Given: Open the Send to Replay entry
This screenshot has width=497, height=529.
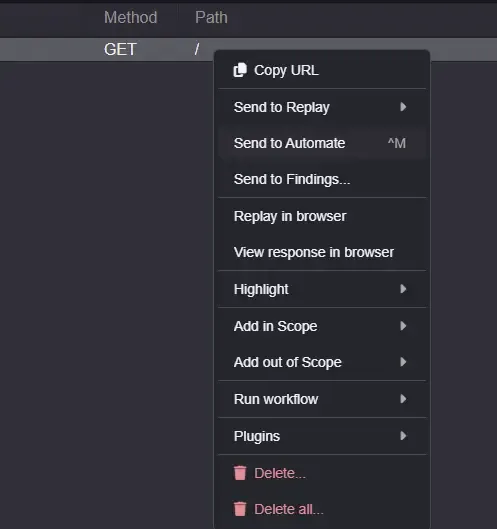Looking at the screenshot, I should click(322, 107).
